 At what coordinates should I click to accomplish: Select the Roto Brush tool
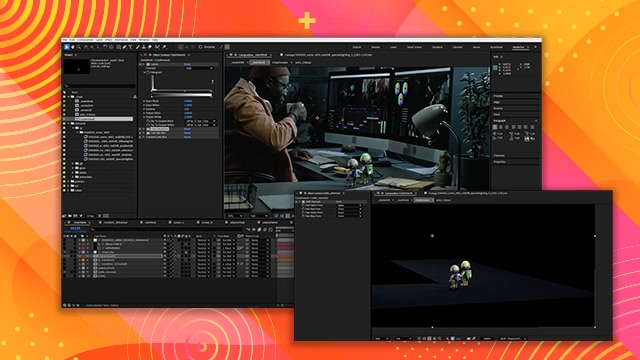157,47
